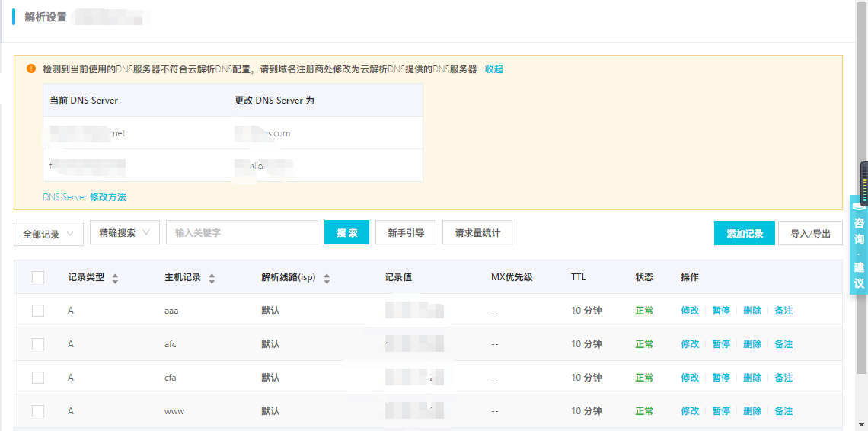Click 备注 for the cfa record

[783, 378]
